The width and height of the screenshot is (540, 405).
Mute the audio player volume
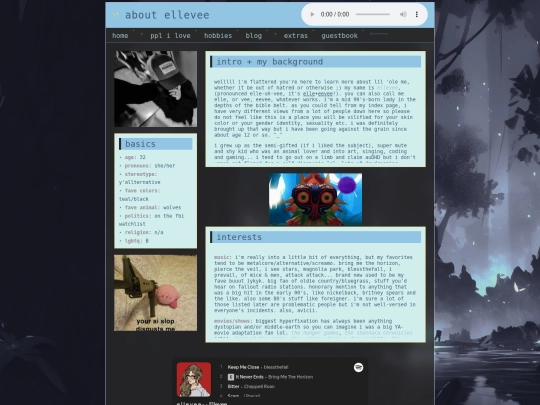click(403, 14)
